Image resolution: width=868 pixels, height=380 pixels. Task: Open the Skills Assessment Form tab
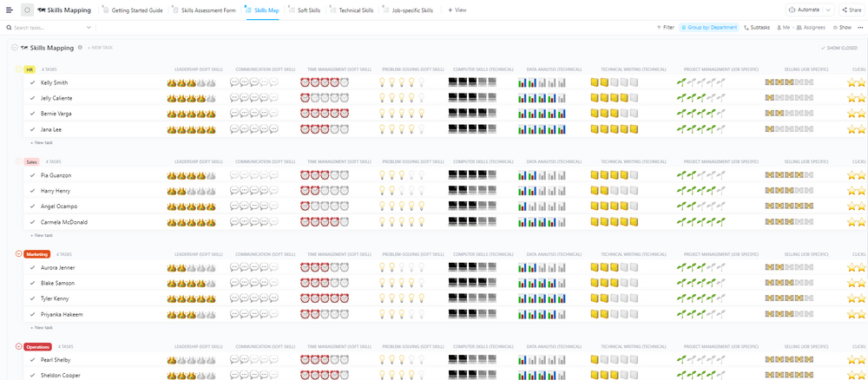tap(205, 10)
